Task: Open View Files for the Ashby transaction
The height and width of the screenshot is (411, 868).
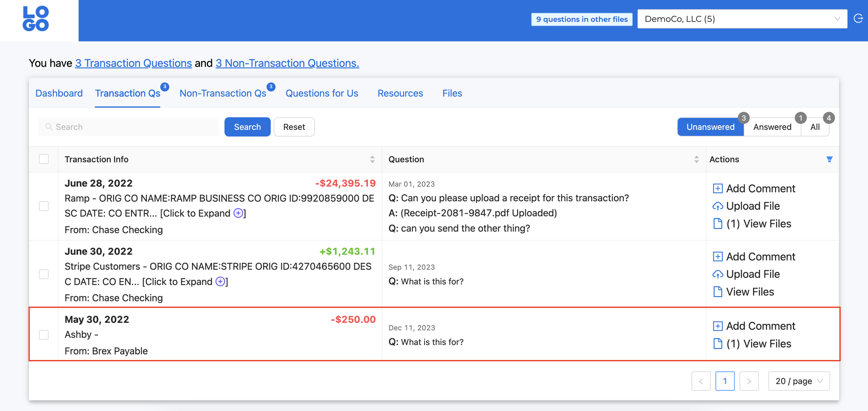Action: tap(758, 344)
